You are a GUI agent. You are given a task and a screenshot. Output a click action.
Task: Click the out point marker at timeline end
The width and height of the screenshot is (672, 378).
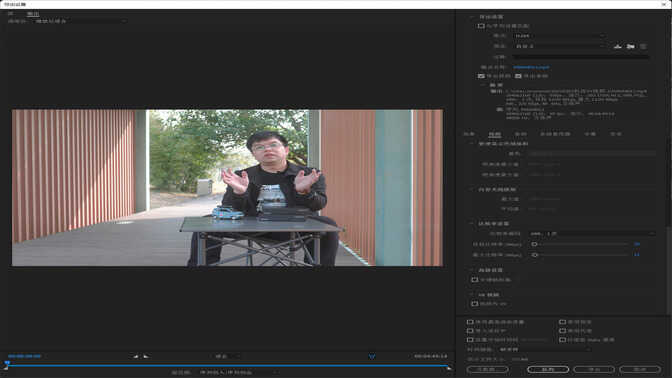pos(448,368)
